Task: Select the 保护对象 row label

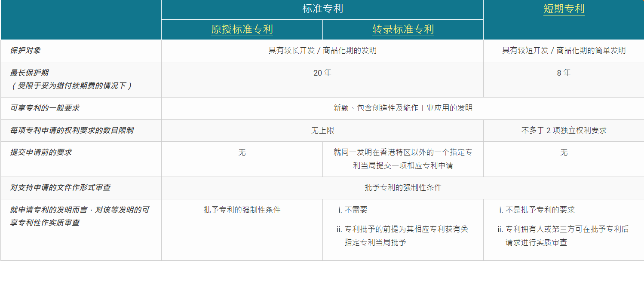Action: click(25, 50)
